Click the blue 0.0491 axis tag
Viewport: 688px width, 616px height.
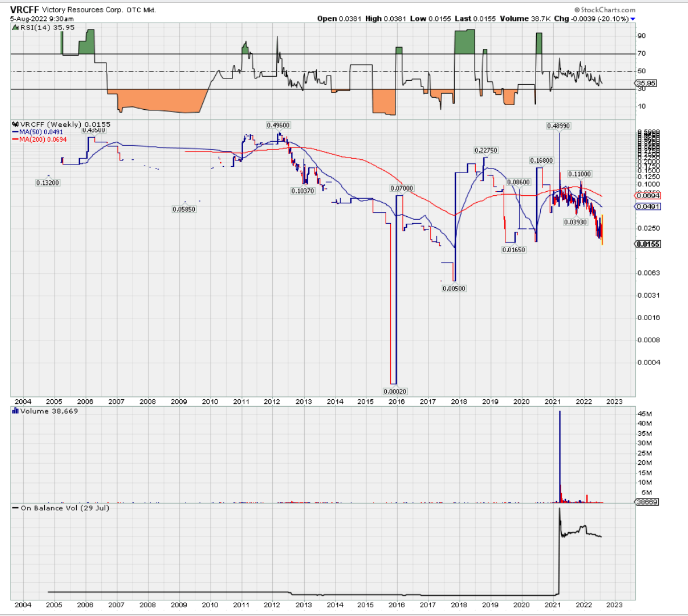click(x=648, y=206)
